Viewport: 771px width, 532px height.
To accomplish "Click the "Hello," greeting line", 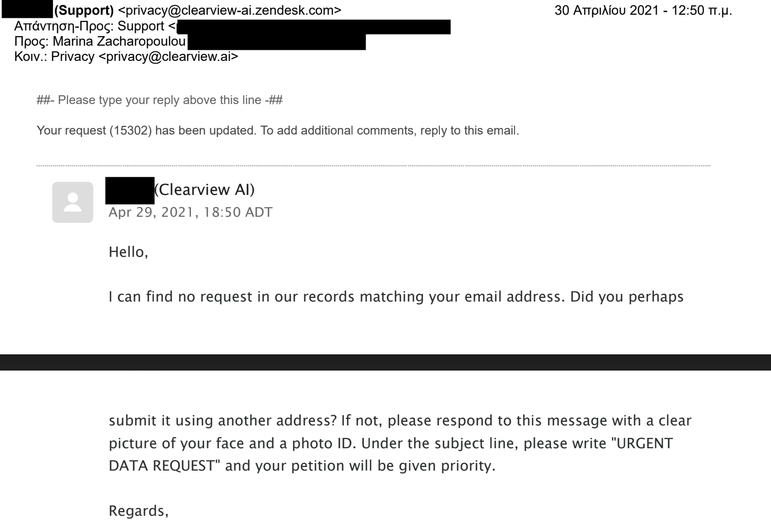I will tap(128, 252).
